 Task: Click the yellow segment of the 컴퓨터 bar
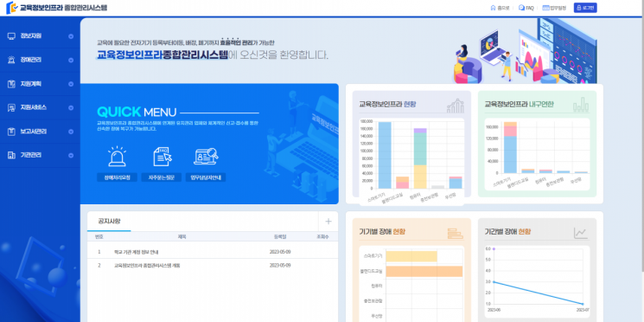420,177
